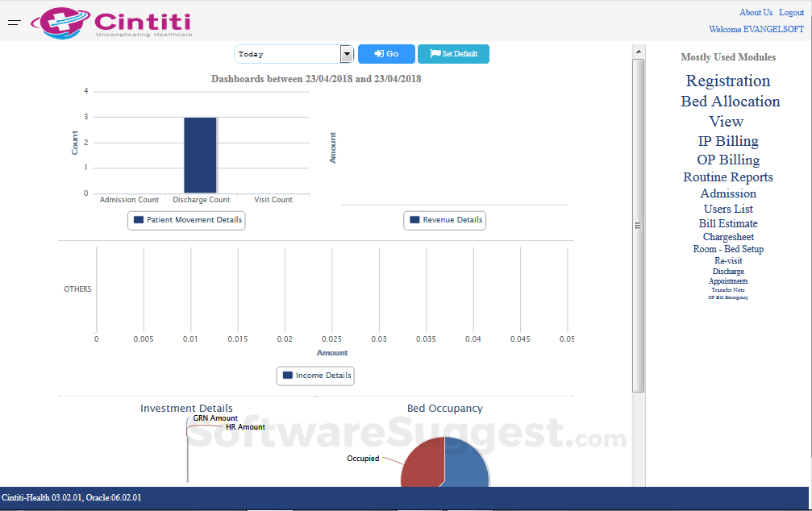This screenshot has width=812, height=511.
Task: Open the hamburger navigation menu
Action: pos(14,23)
